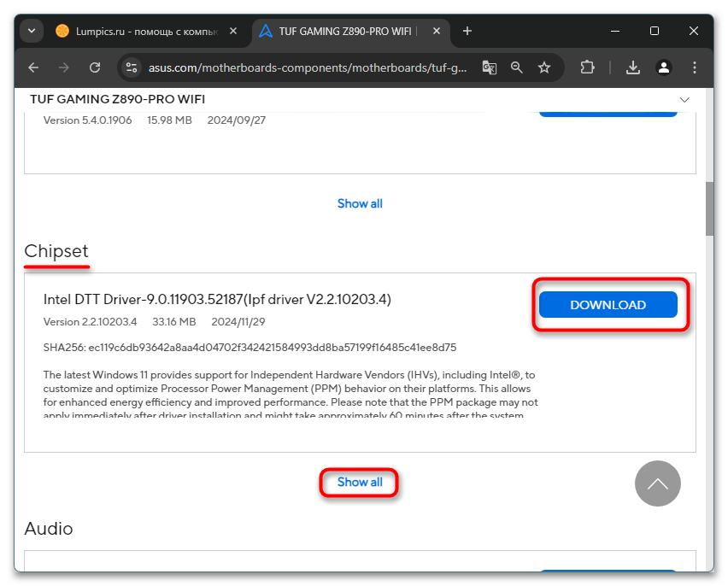Click the 33.16 MB file size

coord(174,322)
